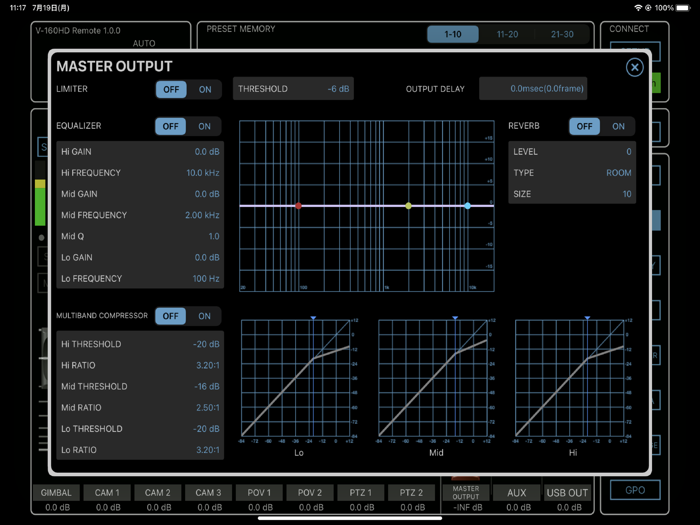
Task: Turn the Equalizer ON
Action: [x=204, y=126]
